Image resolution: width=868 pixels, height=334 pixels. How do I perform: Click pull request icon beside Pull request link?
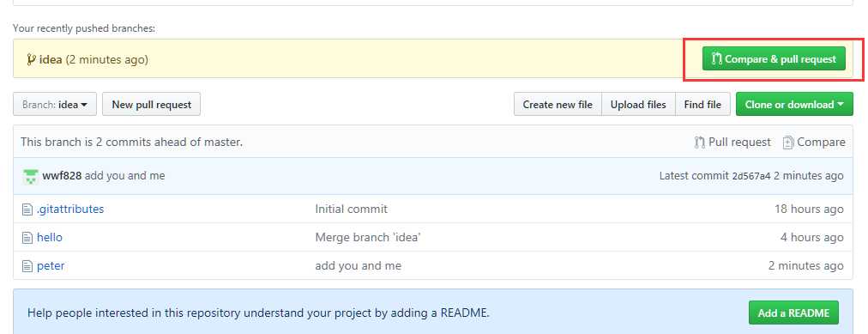tap(700, 143)
